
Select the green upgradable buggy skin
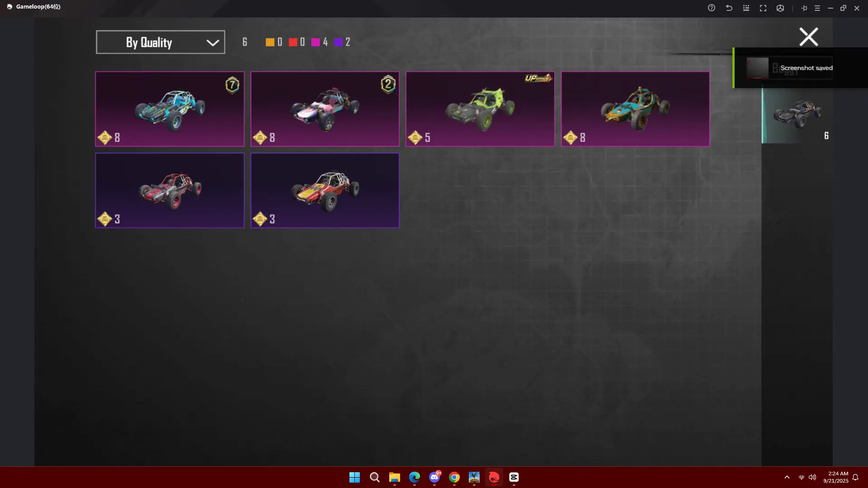[x=480, y=109]
